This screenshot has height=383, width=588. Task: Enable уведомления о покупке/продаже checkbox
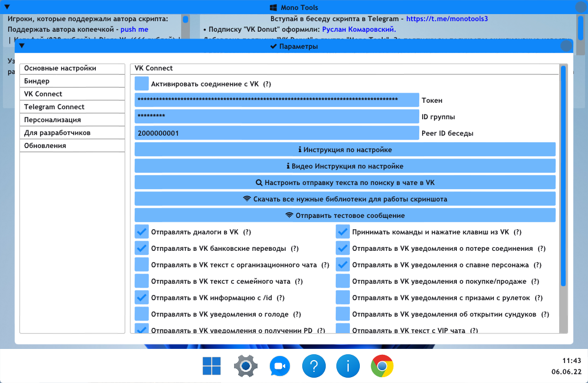[x=343, y=281]
